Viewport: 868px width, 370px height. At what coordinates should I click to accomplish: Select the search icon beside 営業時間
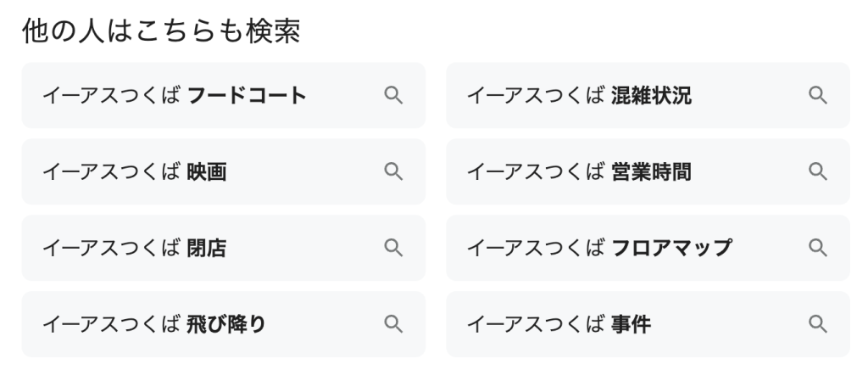tap(817, 171)
